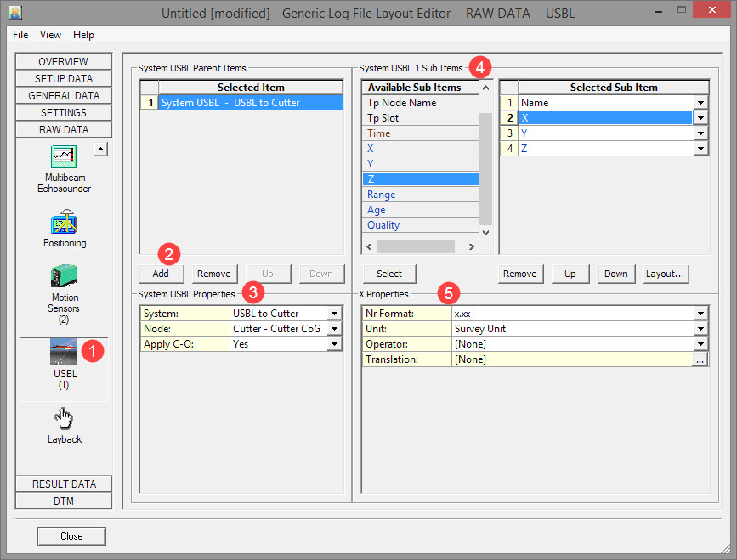
Task: Select the Positioning icon
Action: (64, 223)
